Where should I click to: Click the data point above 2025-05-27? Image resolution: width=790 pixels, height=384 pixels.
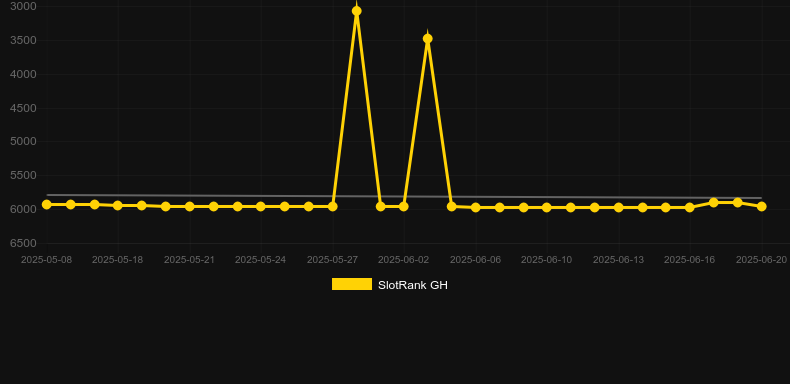click(x=333, y=207)
